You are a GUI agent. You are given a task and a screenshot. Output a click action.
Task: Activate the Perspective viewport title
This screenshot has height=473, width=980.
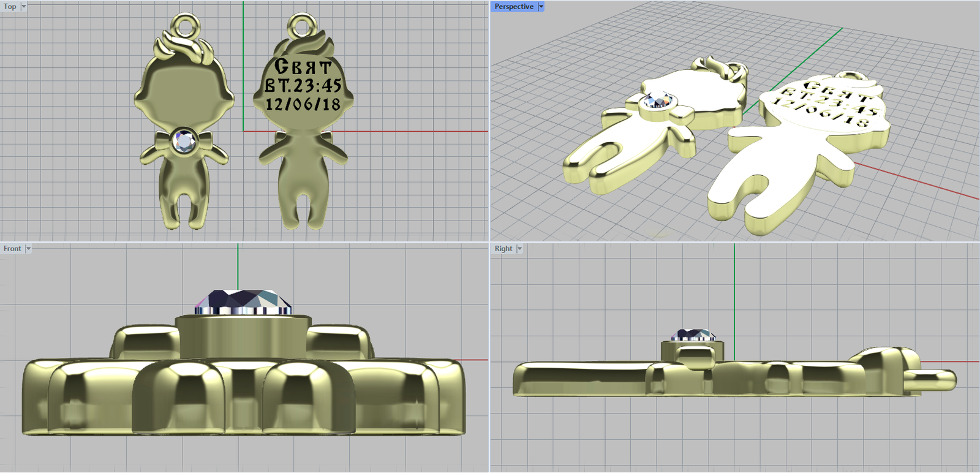(x=513, y=7)
